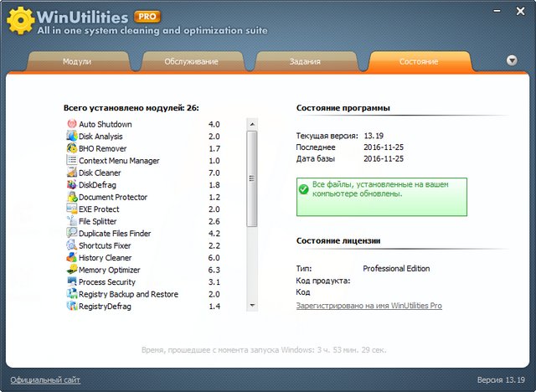Click the scrollbar up arrow
The image size is (536, 392).
click(x=252, y=123)
